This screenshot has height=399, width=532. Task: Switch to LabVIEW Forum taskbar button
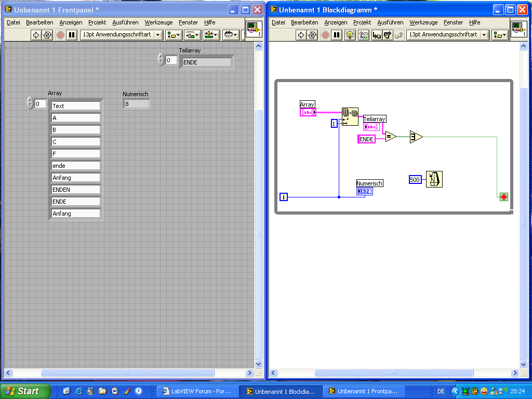pos(197,391)
